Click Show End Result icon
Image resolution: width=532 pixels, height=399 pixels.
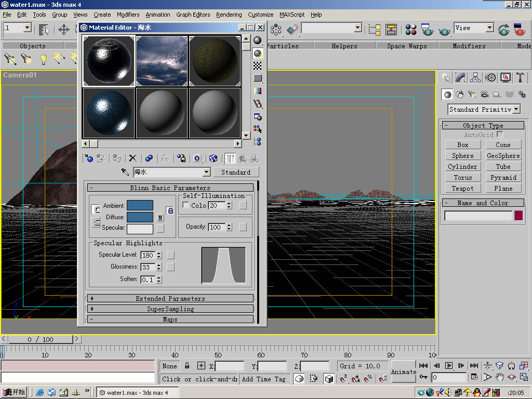[230, 158]
